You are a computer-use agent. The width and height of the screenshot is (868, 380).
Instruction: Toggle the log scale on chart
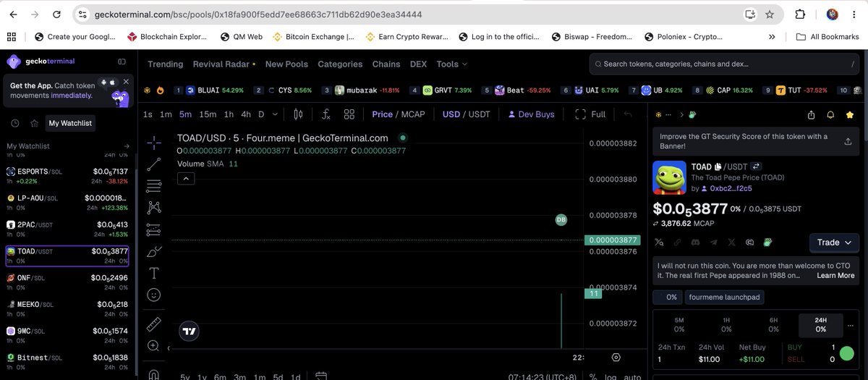coord(611,376)
